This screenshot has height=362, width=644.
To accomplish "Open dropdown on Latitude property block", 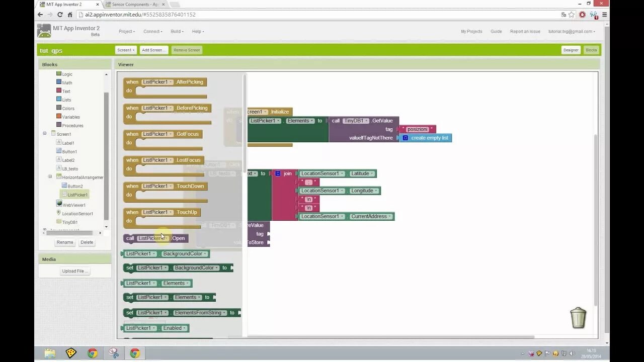I will point(373,173).
